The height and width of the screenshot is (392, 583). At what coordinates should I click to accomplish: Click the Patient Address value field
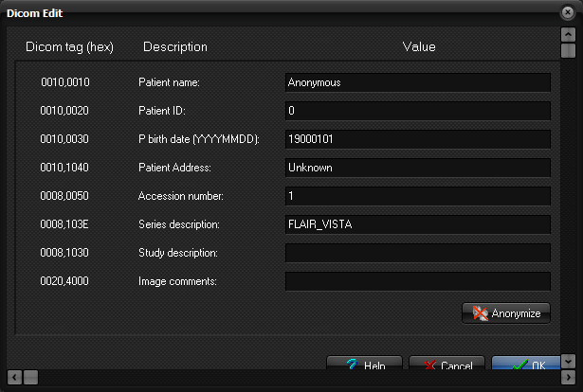coord(417,168)
